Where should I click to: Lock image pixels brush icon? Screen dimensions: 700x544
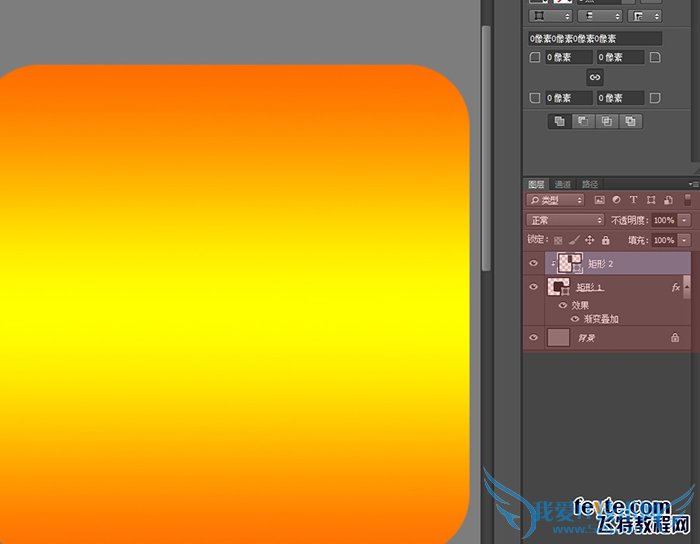575,241
